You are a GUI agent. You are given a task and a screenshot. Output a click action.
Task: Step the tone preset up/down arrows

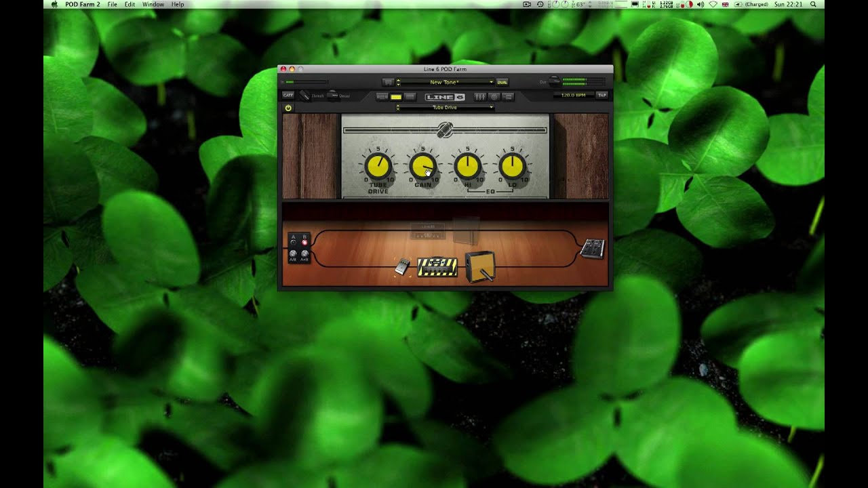[398, 82]
